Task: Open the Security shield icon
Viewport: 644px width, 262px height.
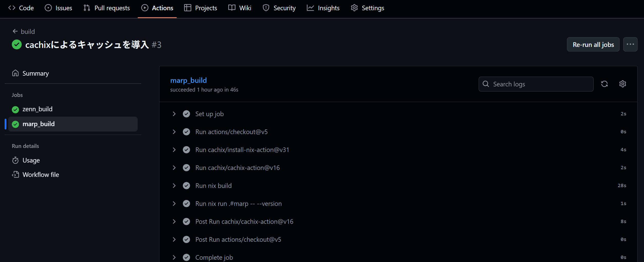Action: coord(266,8)
